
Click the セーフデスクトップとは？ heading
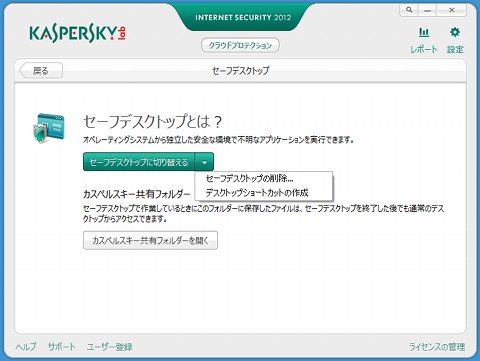pos(152,122)
